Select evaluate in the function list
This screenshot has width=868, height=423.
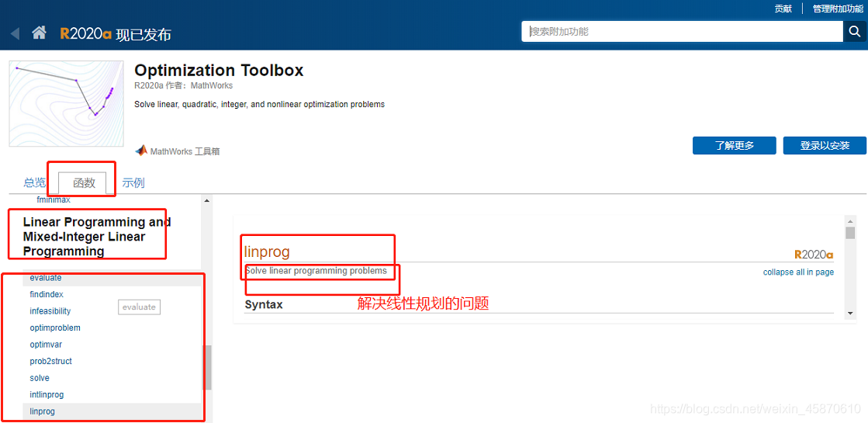point(46,278)
